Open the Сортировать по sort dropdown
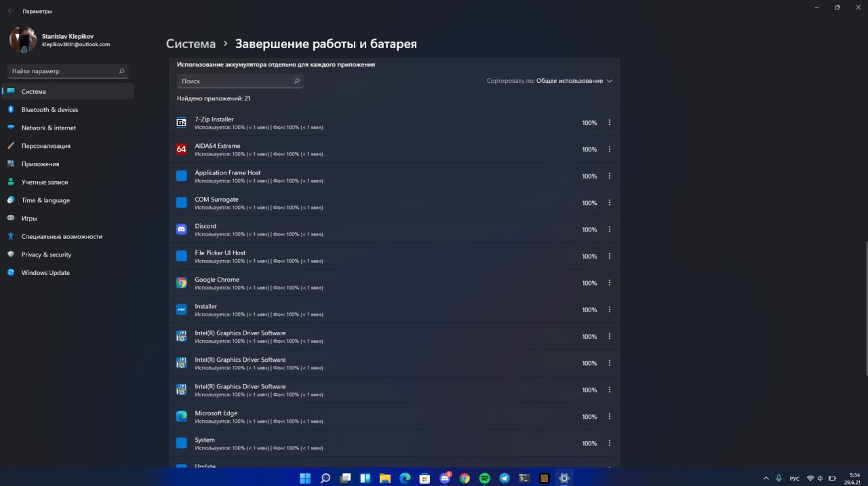This screenshot has width=868, height=486. (549, 81)
